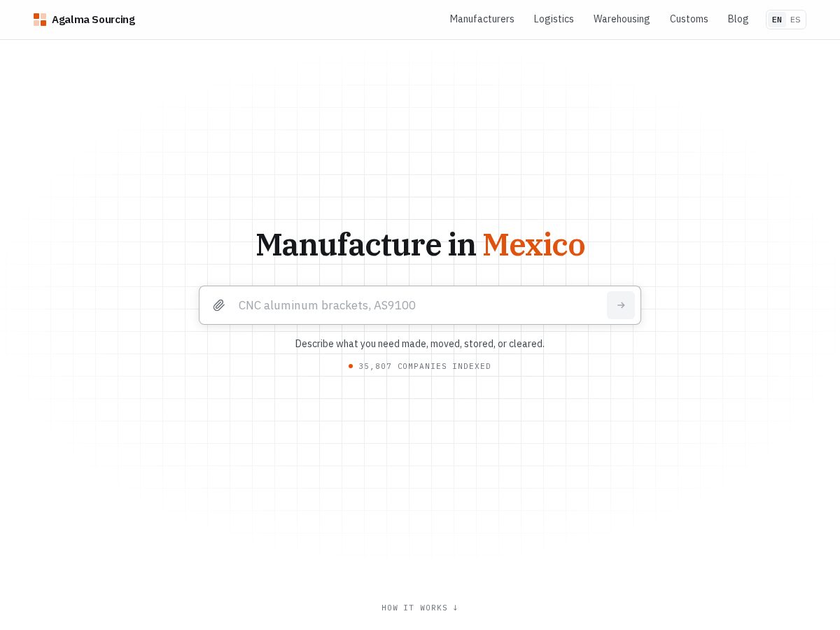Open the Customs menu item
Screen dimensions: 840x630
click(x=689, y=19)
